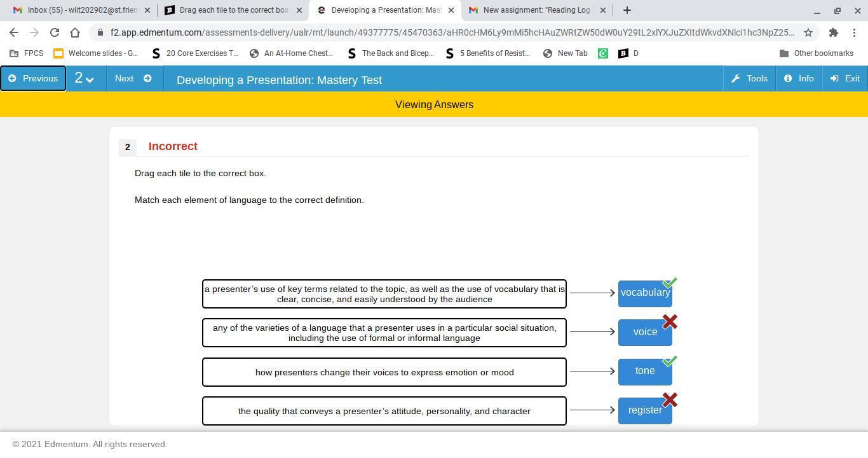The width and height of the screenshot is (868, 458).
Task: Open a new browser tab
Action: 627,10
